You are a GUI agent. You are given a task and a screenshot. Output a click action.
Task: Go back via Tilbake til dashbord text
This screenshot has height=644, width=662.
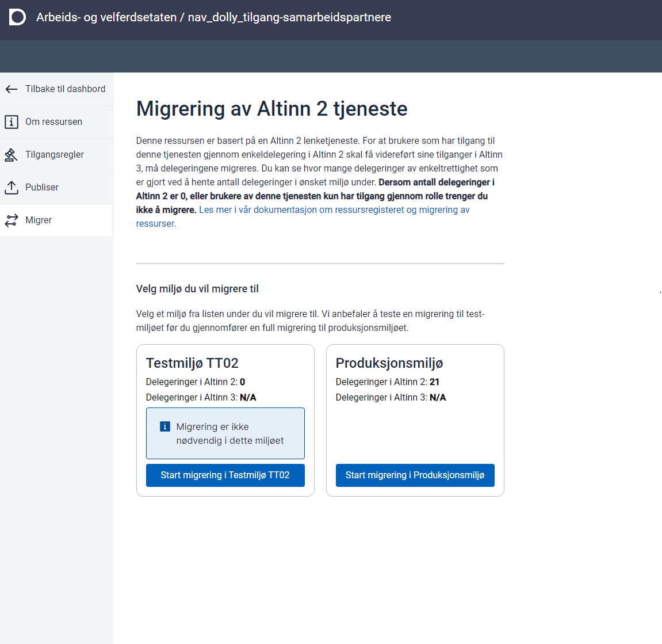pyautogui.click(x=65, y=89)
